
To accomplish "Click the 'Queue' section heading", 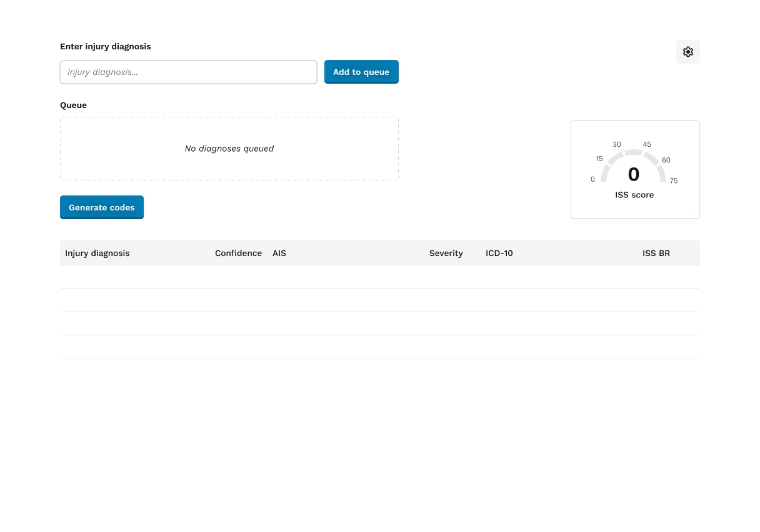I will coord(73,105).
